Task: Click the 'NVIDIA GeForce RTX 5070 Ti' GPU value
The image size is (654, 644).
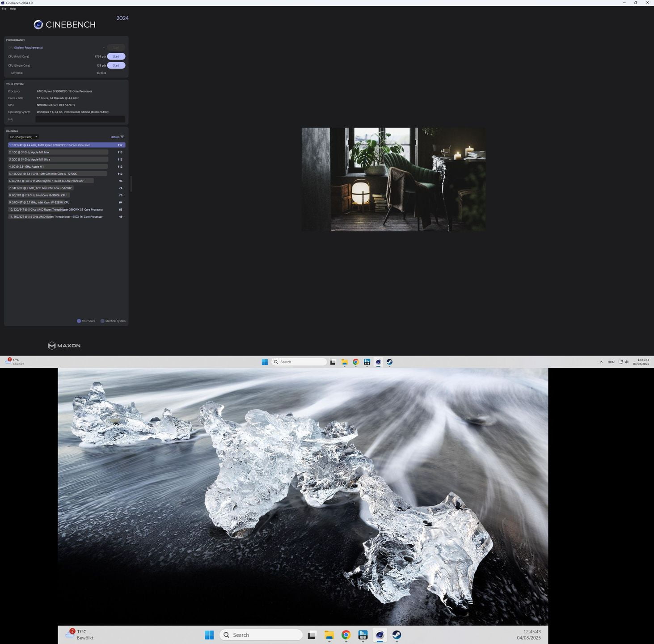Action: click(56, 105)
